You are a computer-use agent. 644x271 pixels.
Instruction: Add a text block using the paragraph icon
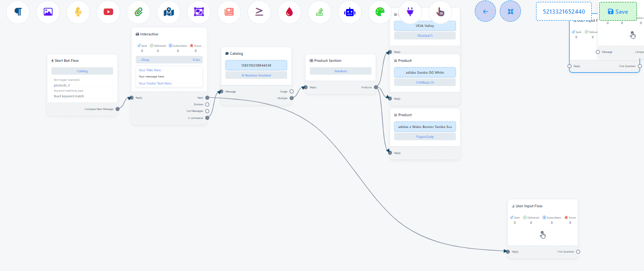(x=18, y=12)
